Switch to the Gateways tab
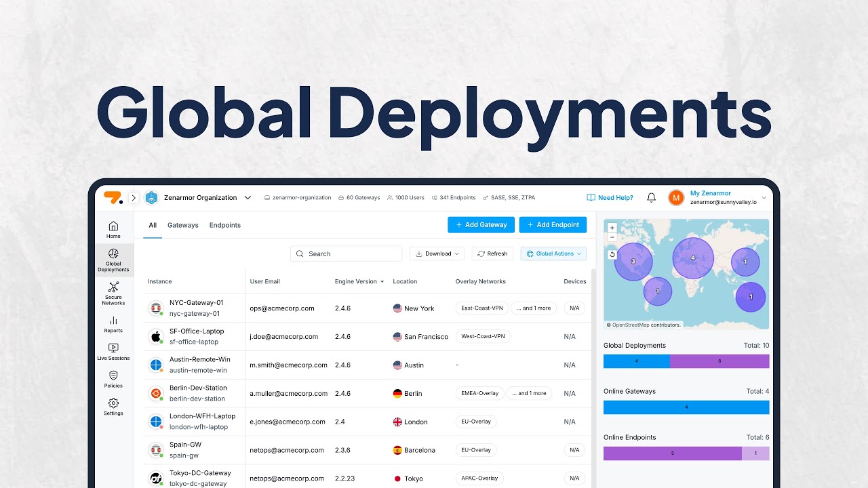 tap(183, 225)
